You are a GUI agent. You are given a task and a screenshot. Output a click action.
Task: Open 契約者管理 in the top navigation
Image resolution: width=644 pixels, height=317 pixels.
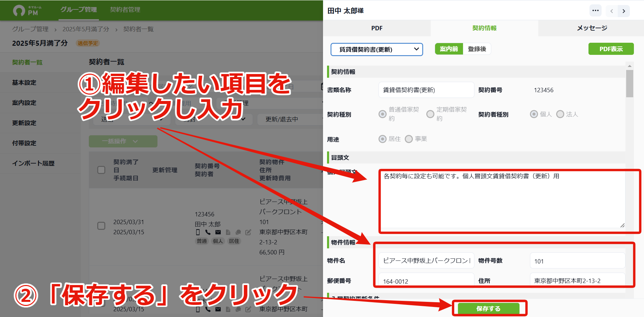(x=125, y=10)
